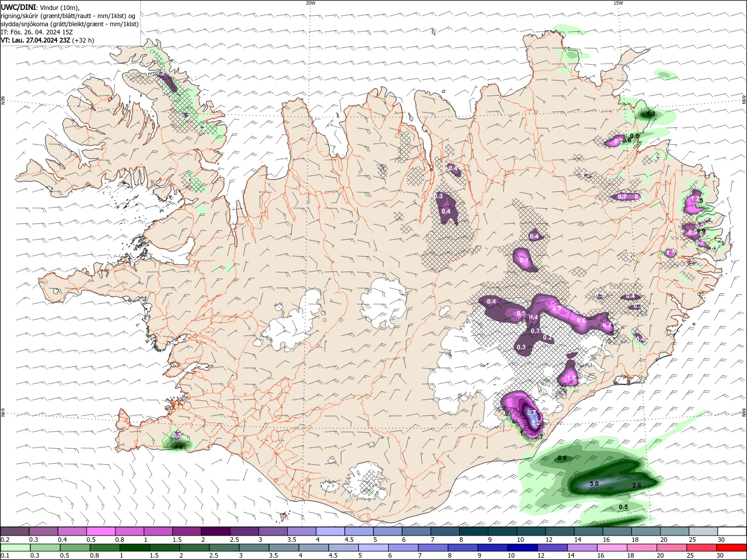Click the slydda/snjókoma legend description line
Viewport: 747px width, 560px height.
[x=69, y=24]
